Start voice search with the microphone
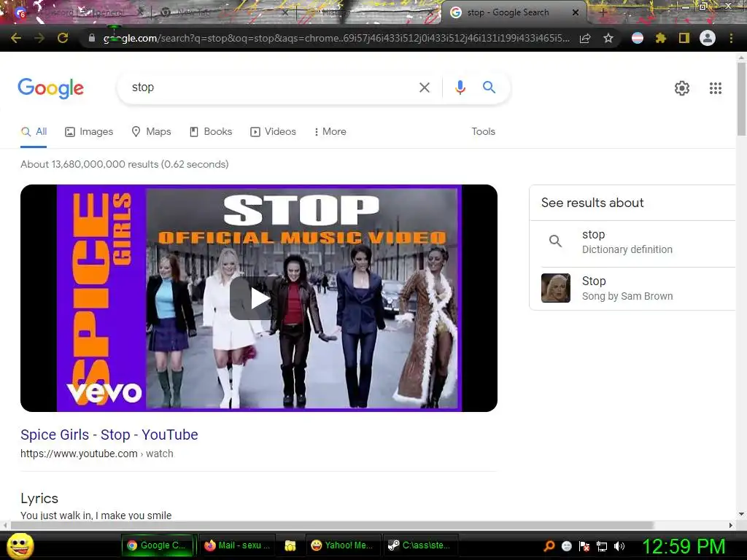This screenshot has width=747, height=560. (x=460, y=87)
